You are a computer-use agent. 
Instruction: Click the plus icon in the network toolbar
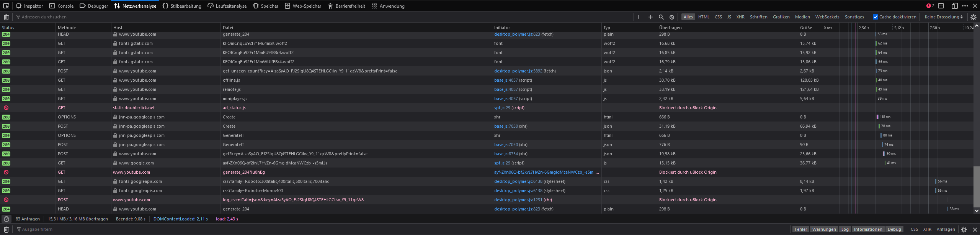[650, 17]
